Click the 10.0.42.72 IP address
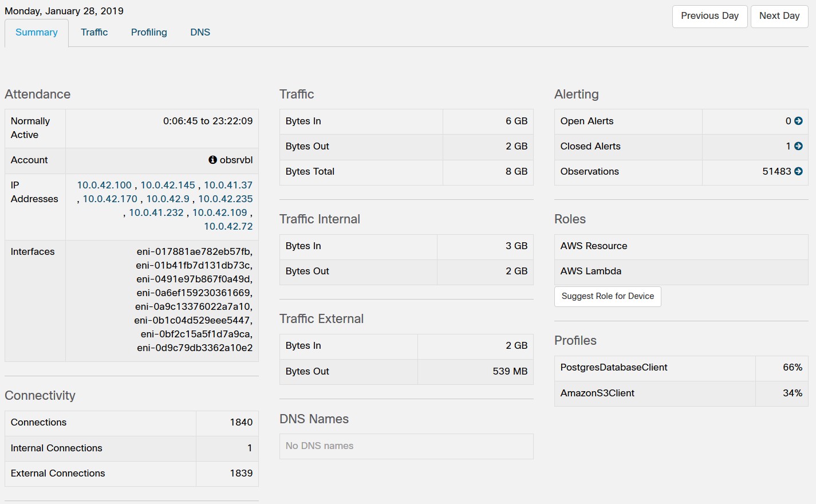This screenshot has width=816, height=504. pos(228,226)
